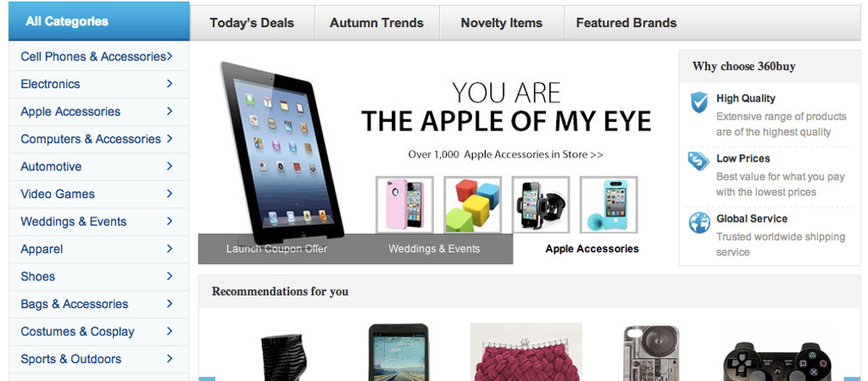The height and width of the screenshot is (381, 868).
Task: Expand Cell Phones & Accessories category arrow
Action: [x=170, y=57]
